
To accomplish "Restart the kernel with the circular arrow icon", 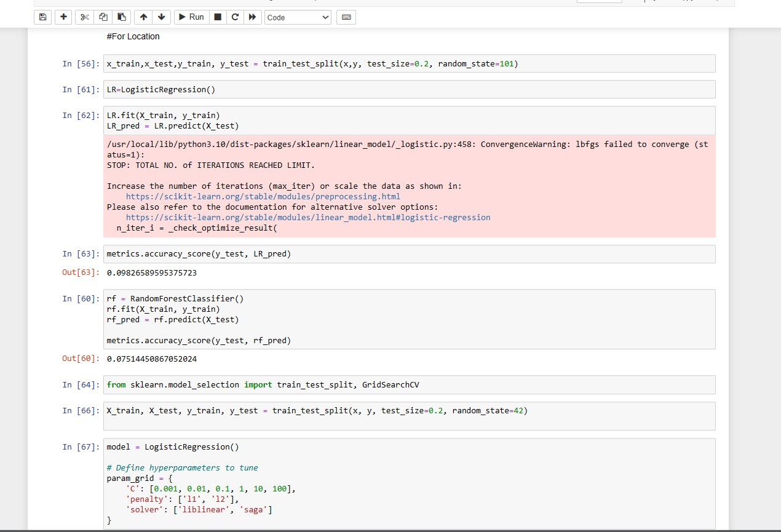I will (x=235, y=17).
